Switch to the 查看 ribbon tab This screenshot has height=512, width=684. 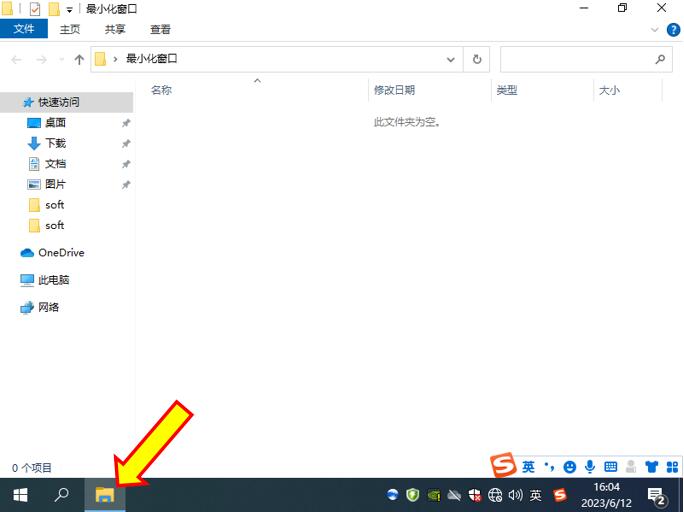click(x=160, y=30)
